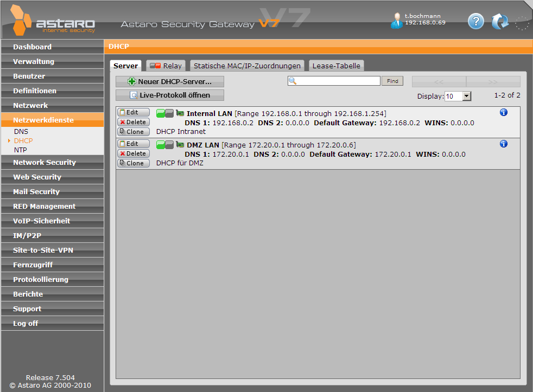Click the search input field

(x=334, y=81)
